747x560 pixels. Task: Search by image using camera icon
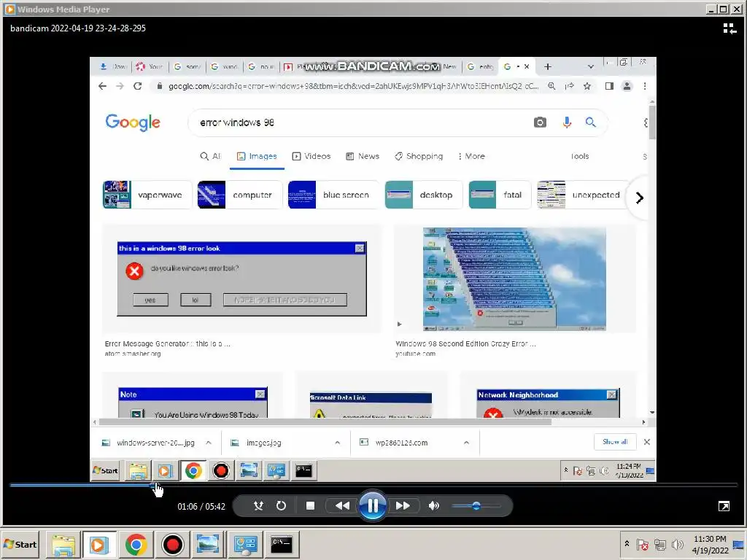click(540, 122)
